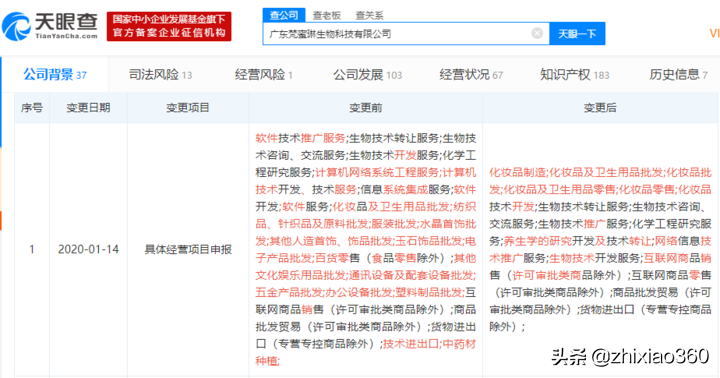Click the company name search input field

[x=406, y=34]
